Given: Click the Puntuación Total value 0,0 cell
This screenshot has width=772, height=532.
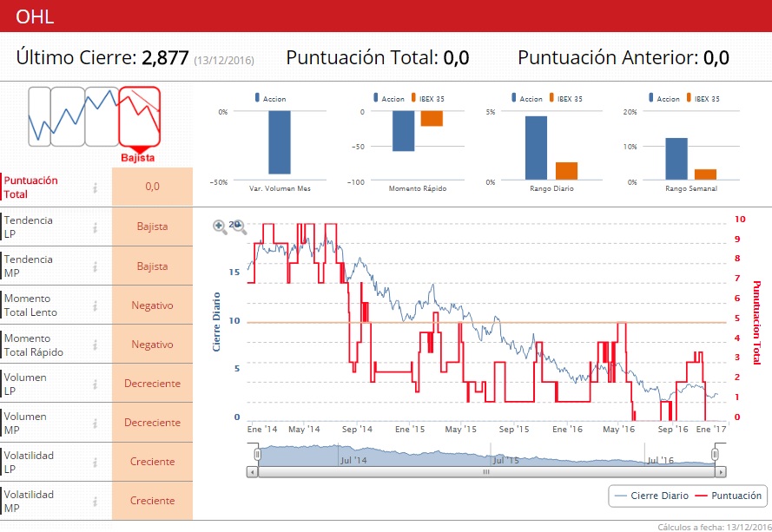Looking at the screenshot, I should pos(152,187).
